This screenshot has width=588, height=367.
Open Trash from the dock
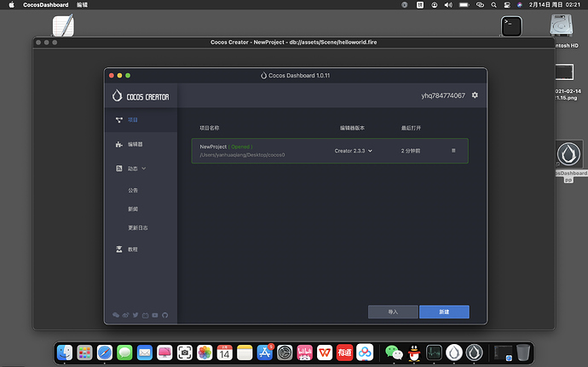523,353
